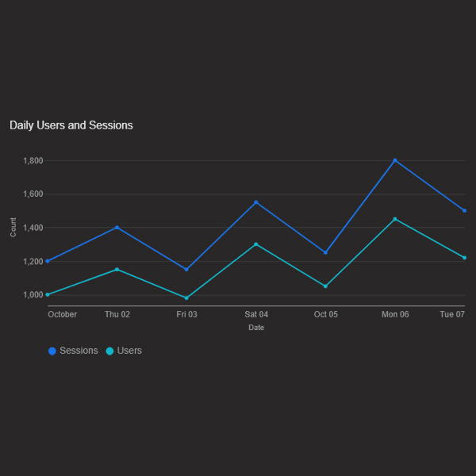Click the Sessions data point on Oct 05
476x476 pixels.
[x=325, y=253]
